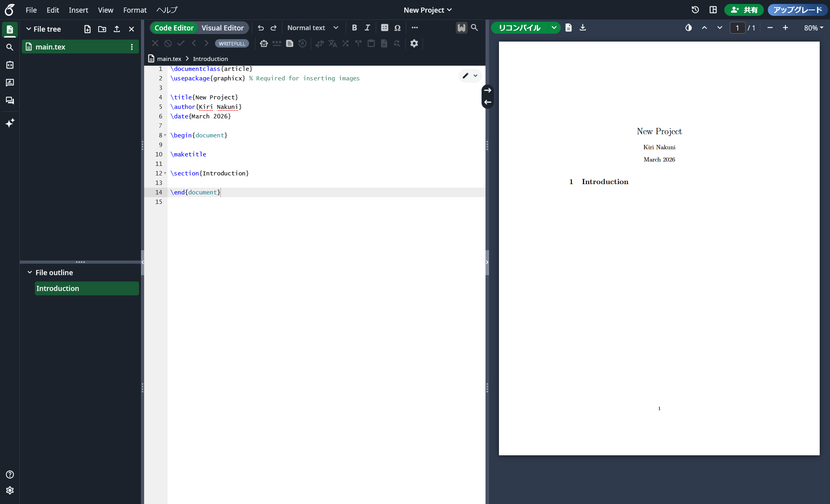830x504 pixels.
Task: Open the Format menu
Action: pyautogui.click(x=135, y=10)
